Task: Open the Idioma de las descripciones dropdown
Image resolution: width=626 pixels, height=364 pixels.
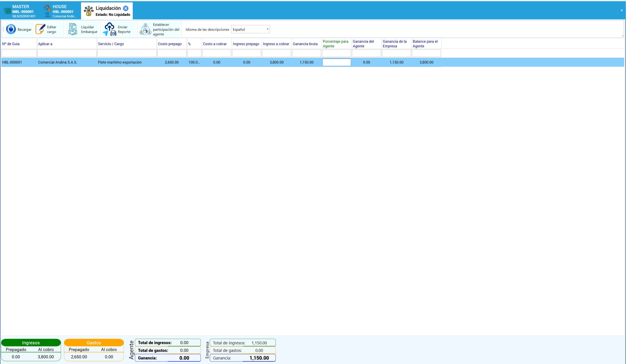Action: click(x=250, y=29)
